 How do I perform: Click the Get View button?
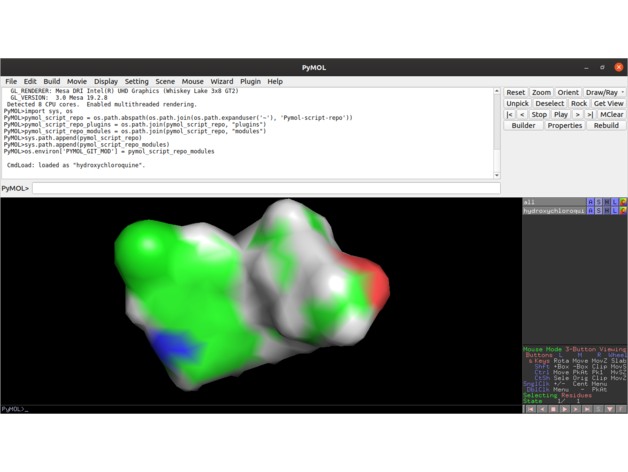point(608,103)
